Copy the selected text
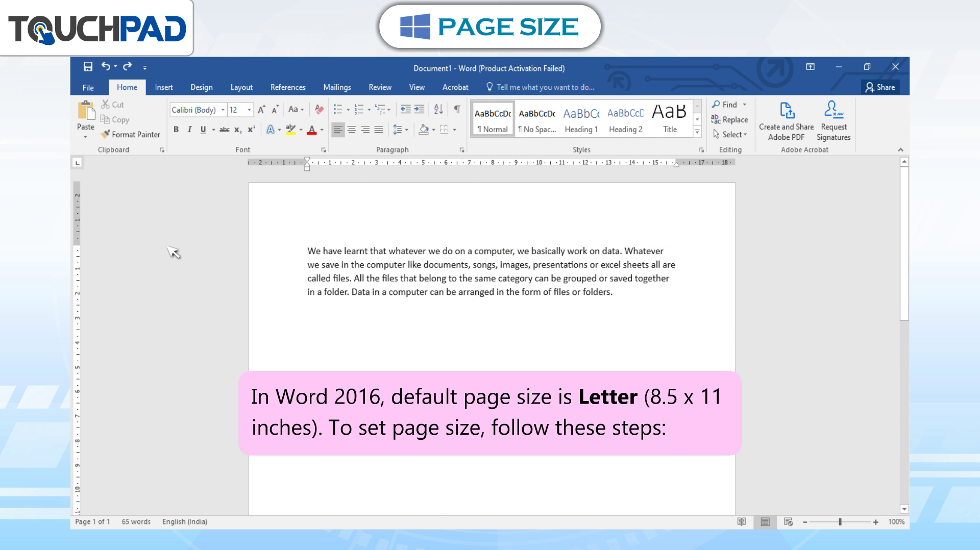Screen dimensions: 980x550 (x=115, y=119)
